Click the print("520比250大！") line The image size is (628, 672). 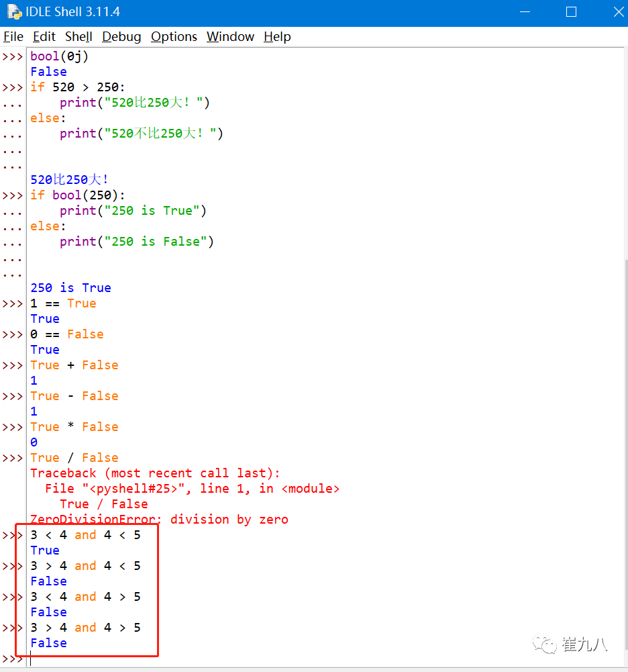[134, 103]
